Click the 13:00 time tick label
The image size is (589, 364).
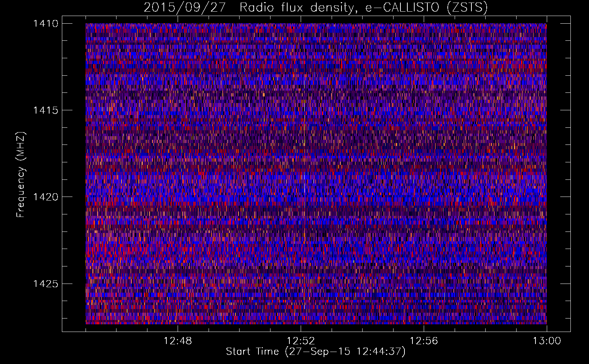tap(547, 341)
